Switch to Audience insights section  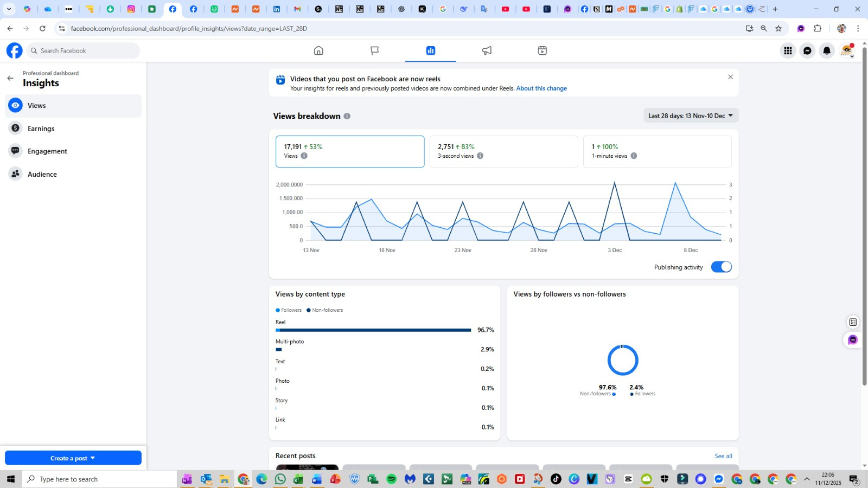pos(42,174)
